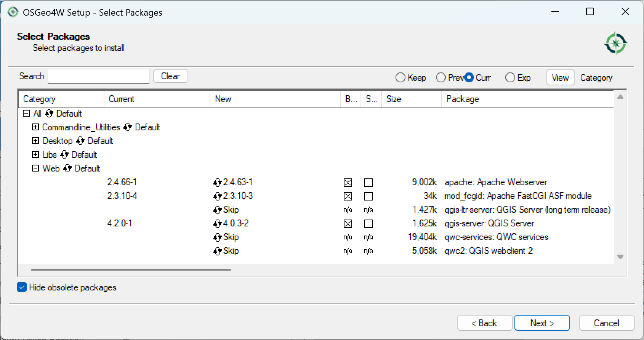Collapse the Web category
Viewport: 644px width, 340px height.
pyautogui.click(x=35, y=168)
